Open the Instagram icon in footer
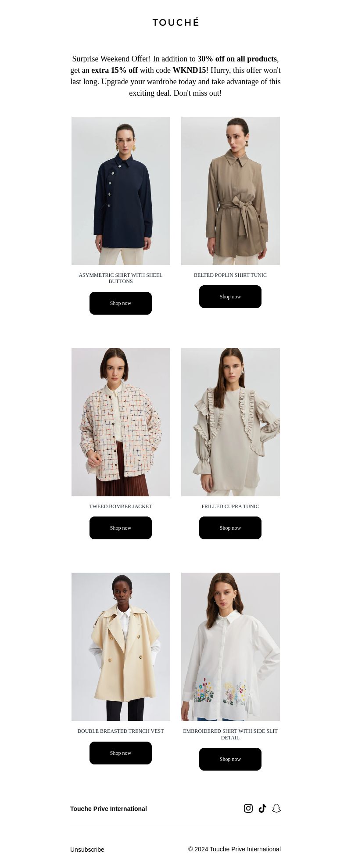 248,808
